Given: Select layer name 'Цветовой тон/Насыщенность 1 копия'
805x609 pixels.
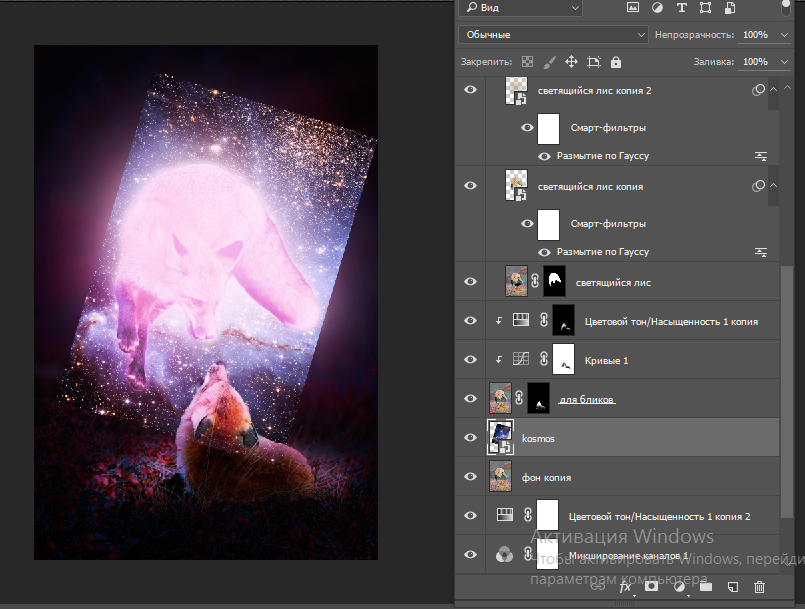Looking at the screenshot, I should pos(671,322).
